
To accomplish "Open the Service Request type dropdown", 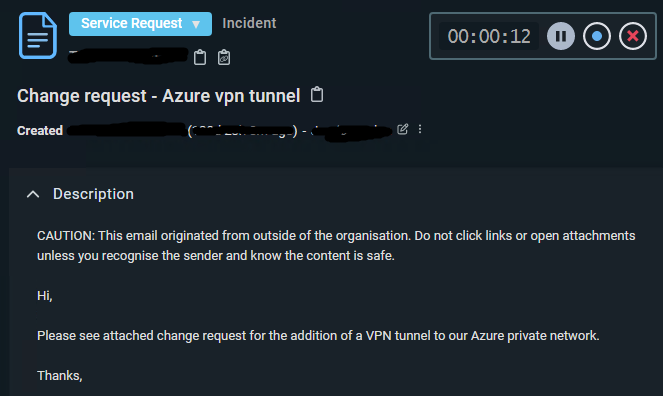I will coord(140,24).
